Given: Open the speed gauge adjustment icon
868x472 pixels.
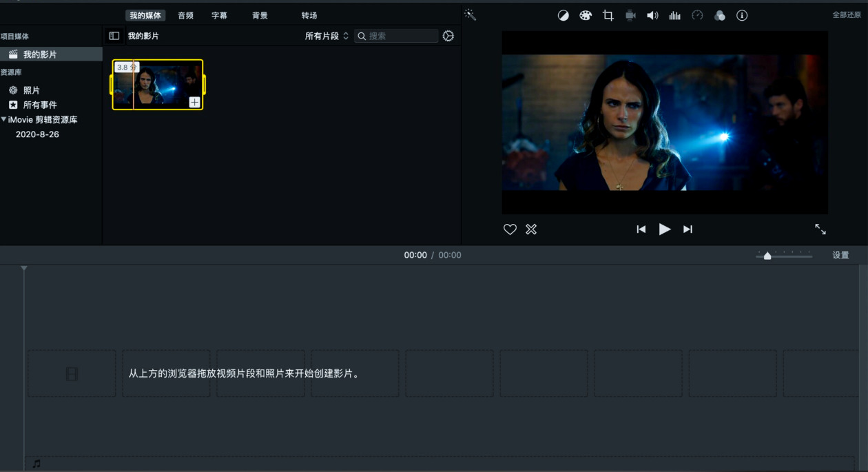Looking at the screenshot, I should click(697, 15).
